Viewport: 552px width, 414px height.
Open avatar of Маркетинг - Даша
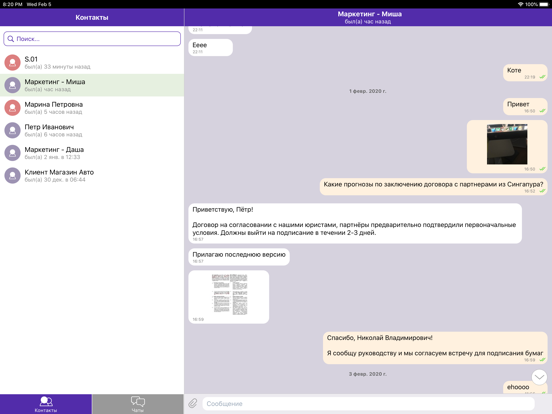12,153
